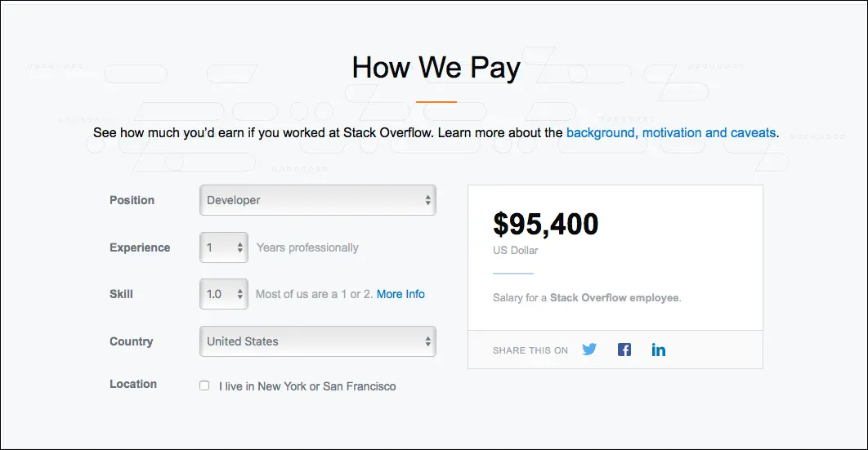868x450 pixels.
Task: Open the Skill level dropdown
Action: coord(223,294)
